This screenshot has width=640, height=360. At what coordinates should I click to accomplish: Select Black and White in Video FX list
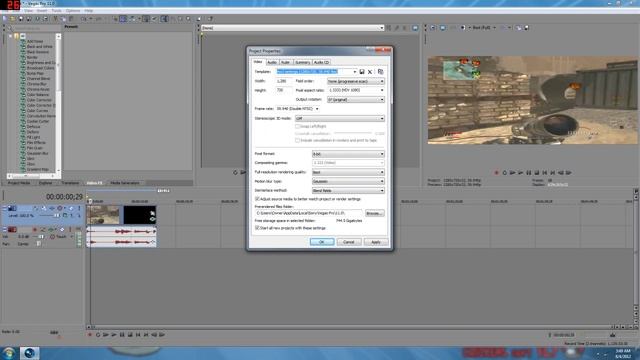tap(40, 47)
